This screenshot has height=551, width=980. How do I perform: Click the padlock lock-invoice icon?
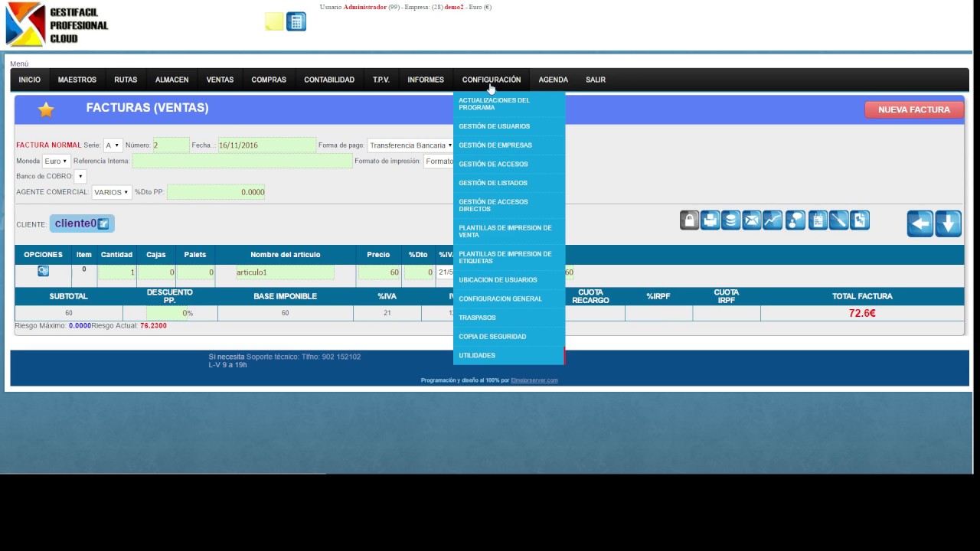click(x=689, y=221)
